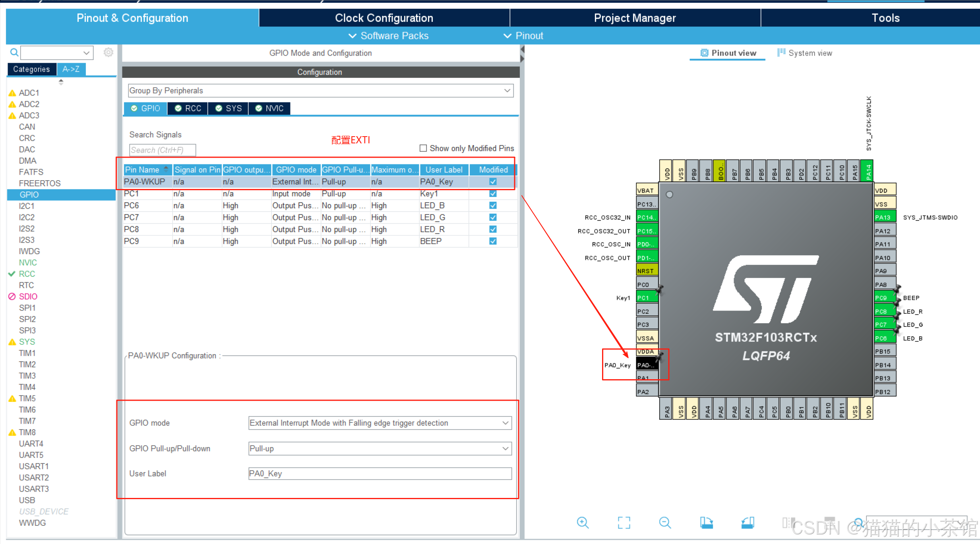Expand the Software Packs menu
This screenshot has height=544, width=980.
(x=388, y=36)
